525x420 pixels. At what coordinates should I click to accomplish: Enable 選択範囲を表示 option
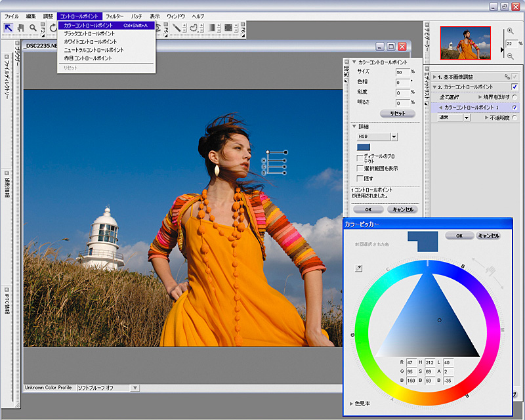click(359, 168)
